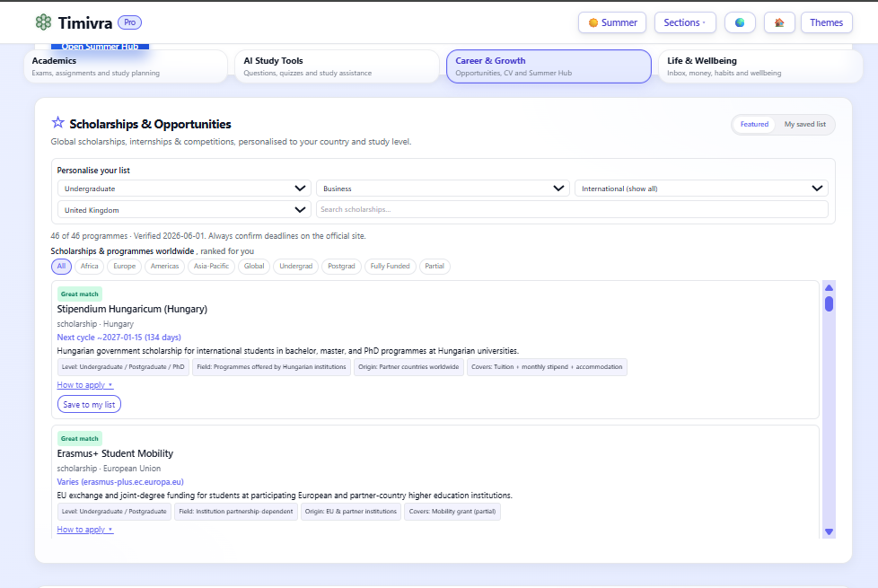Open the International (show all) dropdown

pos(701,189)
